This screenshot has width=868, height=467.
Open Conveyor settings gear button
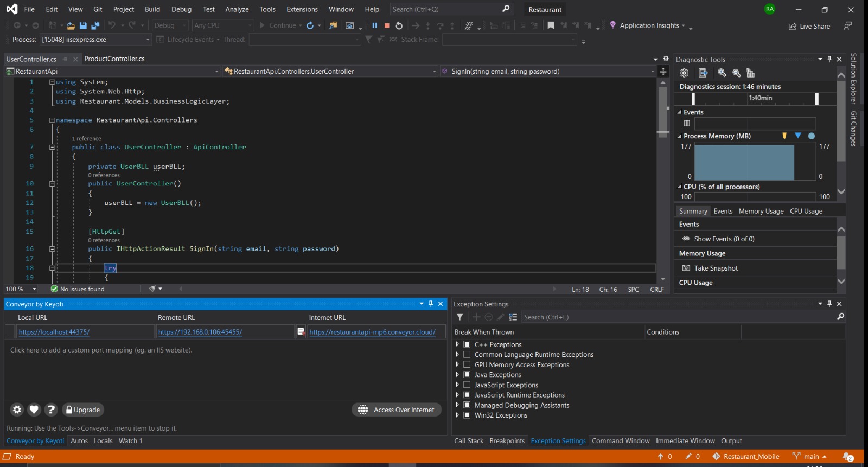[x=17, y=410]
